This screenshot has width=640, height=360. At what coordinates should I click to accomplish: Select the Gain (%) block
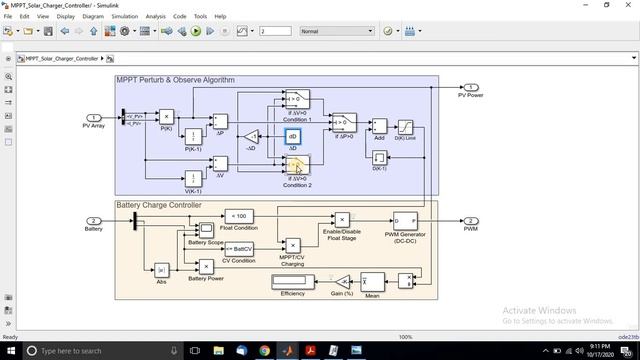(342, 282)
